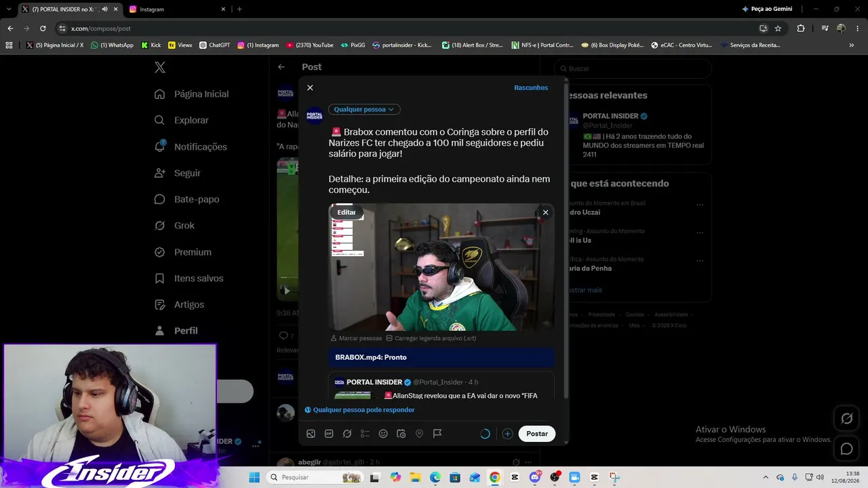Change reply setting Qualquer pessoa pode responder
Image resolution: width=868 pixels, height=488 pixels.
pos(359,410)
